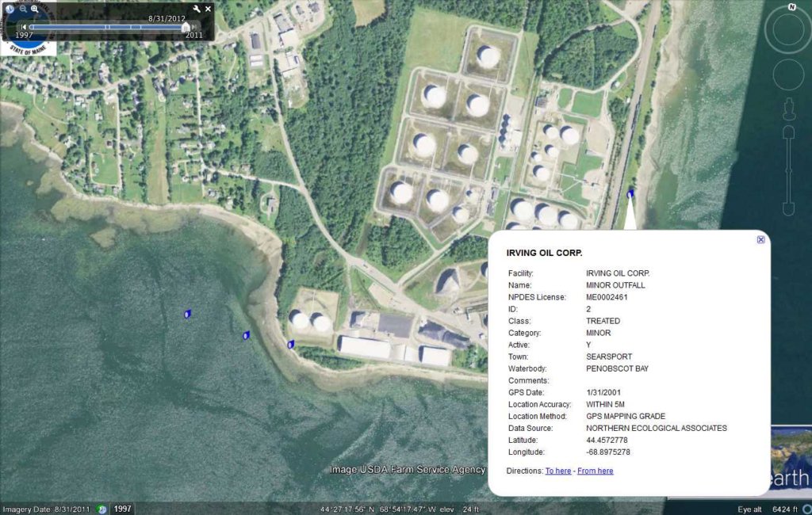Step forward to next imagery date

[x=194, y=27]
